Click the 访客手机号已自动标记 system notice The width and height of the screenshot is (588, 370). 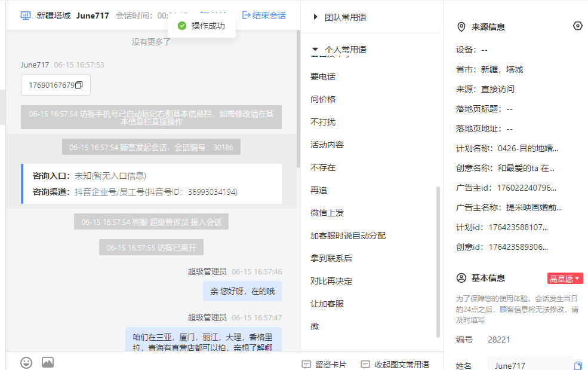tap(151, 117)
